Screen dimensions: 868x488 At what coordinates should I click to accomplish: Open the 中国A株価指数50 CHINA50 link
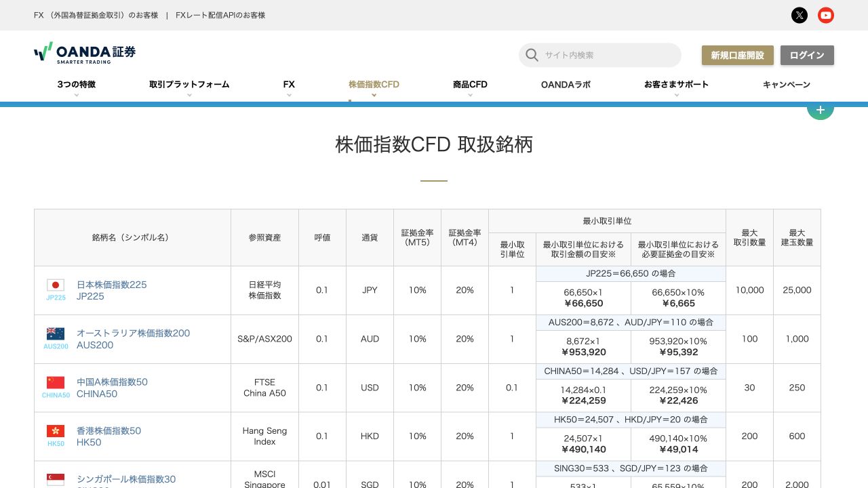tap(112, 388)
